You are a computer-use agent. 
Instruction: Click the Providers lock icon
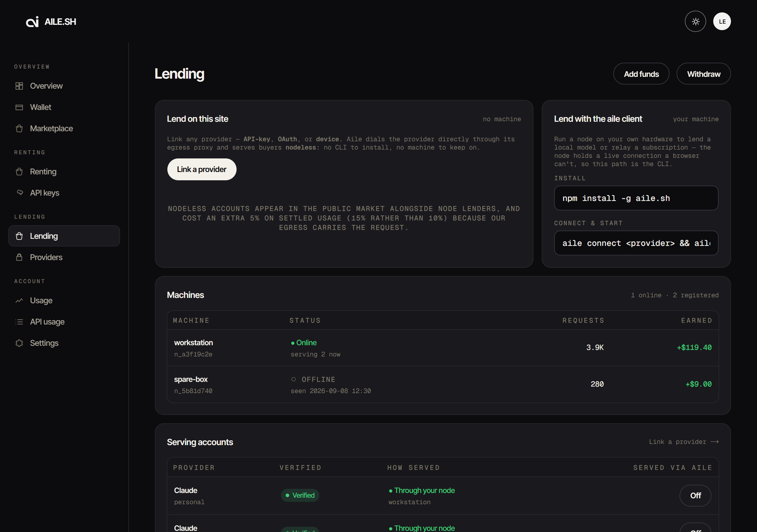point(19,257)
